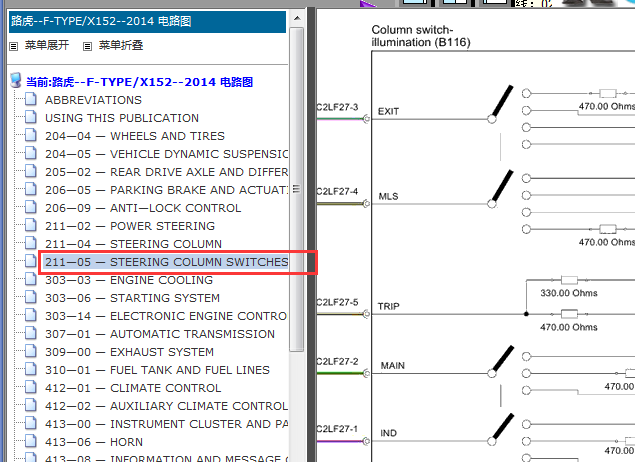Select 211-05 STEERING COLUMN SWITCHES entry

[x=166, y=262]
